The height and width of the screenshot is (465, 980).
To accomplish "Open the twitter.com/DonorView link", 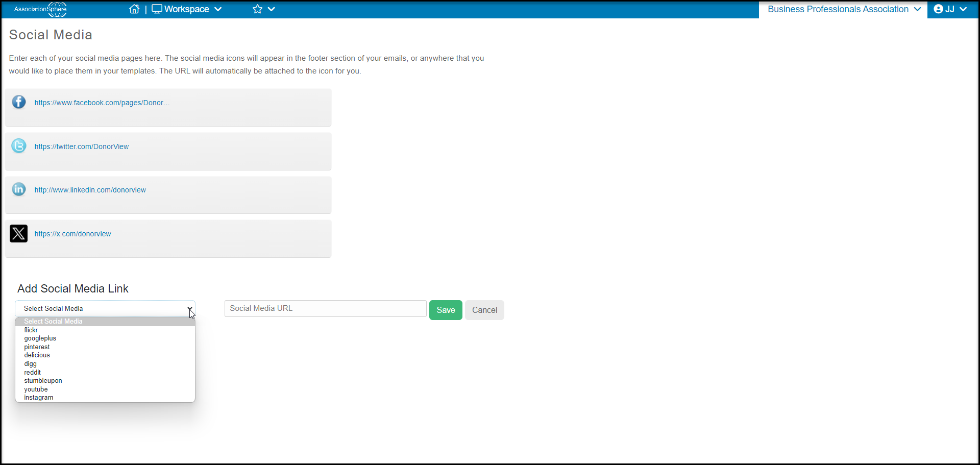I will [x=82, y=146].
